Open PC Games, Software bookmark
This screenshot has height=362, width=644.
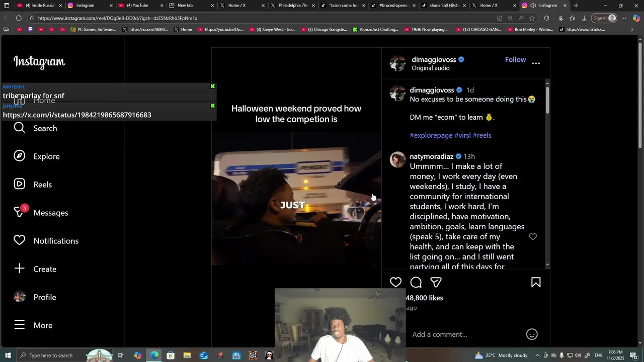[x=94, y=30]
